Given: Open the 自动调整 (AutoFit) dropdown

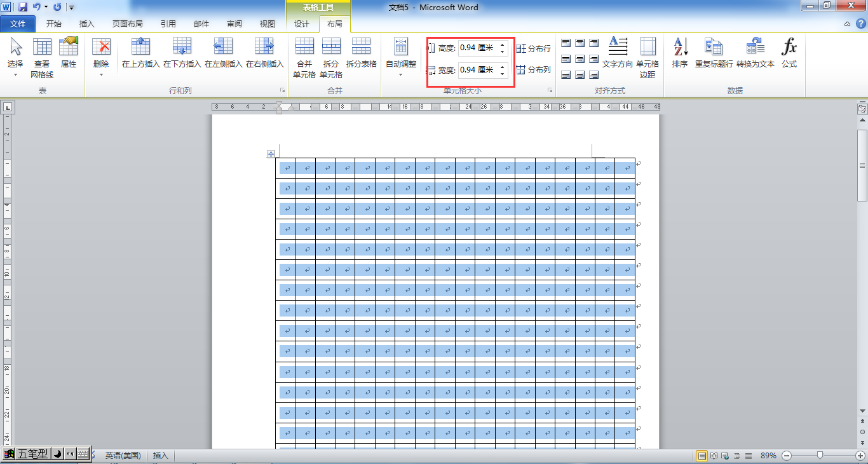Looking at the screenshot, I should 401,57.
